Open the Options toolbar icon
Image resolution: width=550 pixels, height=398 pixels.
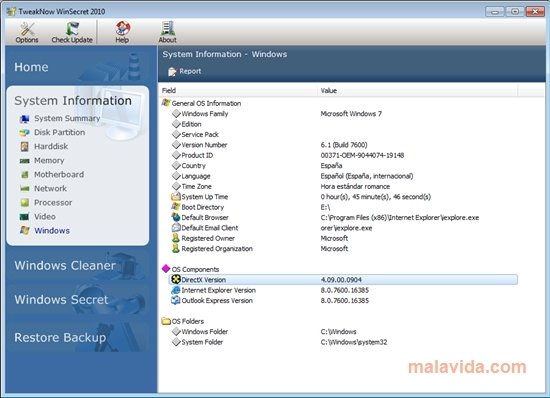tap(27, 29)
